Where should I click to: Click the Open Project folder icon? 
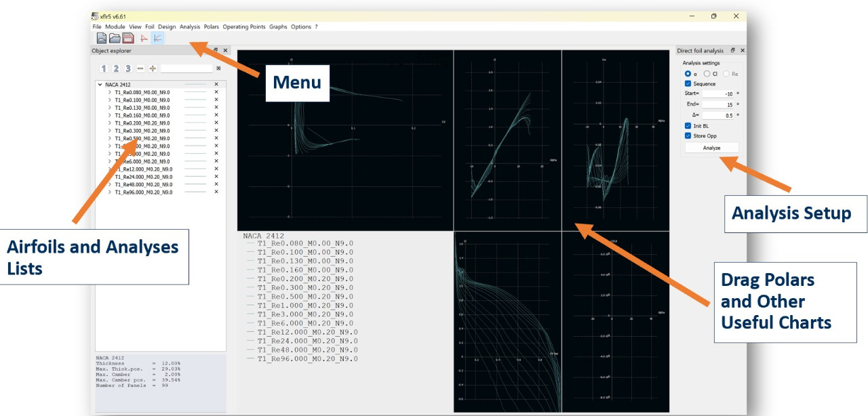tap(115, 38)
